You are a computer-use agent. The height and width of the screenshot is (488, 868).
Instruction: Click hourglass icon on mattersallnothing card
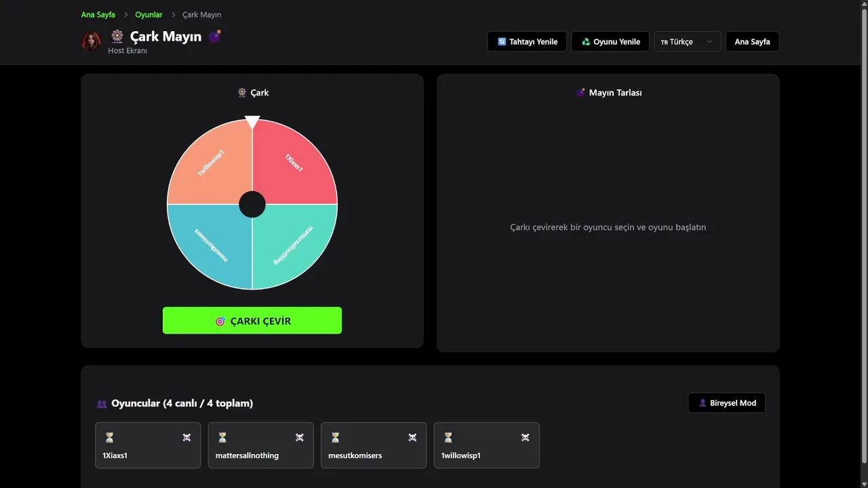[222, 438]
